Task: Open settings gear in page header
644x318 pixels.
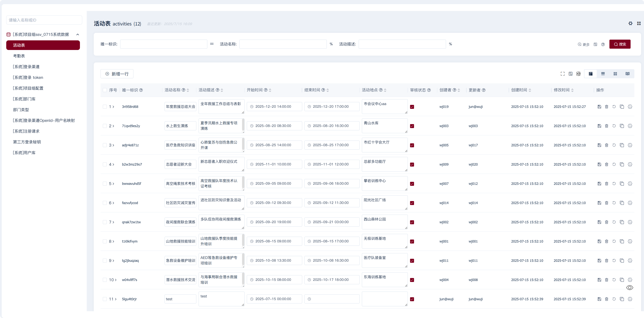Action: tap(630, 23)
